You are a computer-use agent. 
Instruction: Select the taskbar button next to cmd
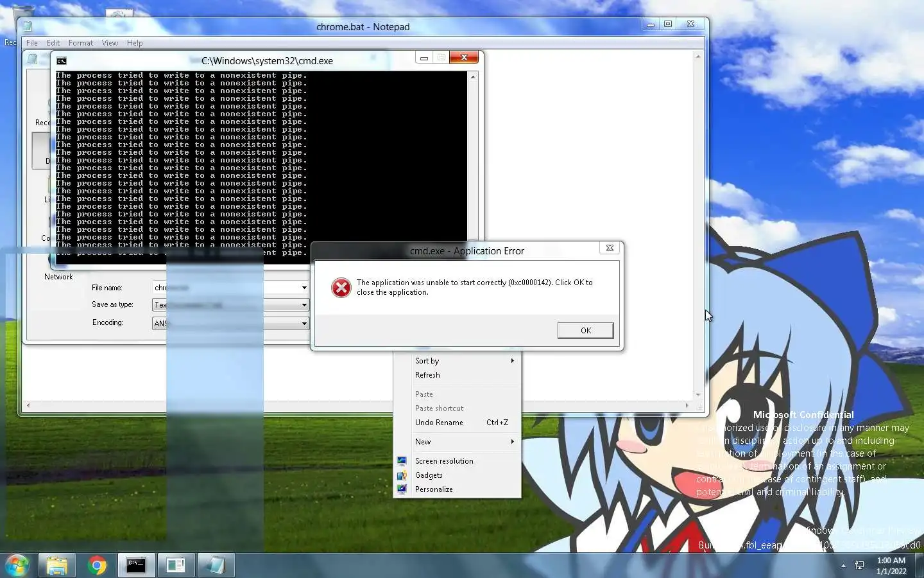[x=176, y=565]
